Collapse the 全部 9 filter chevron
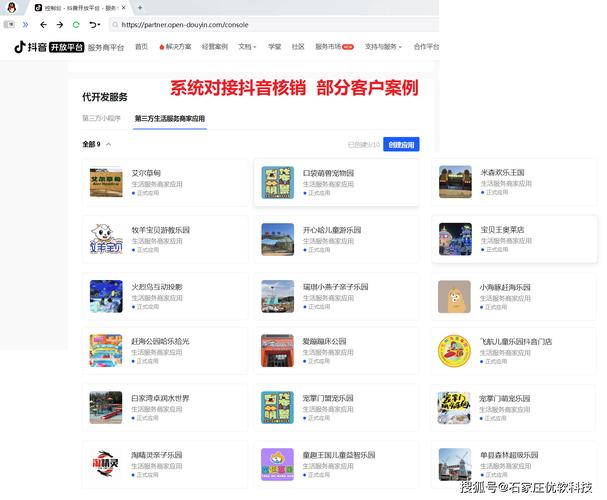This screenshot has height=500, width=607. (108, 144)
